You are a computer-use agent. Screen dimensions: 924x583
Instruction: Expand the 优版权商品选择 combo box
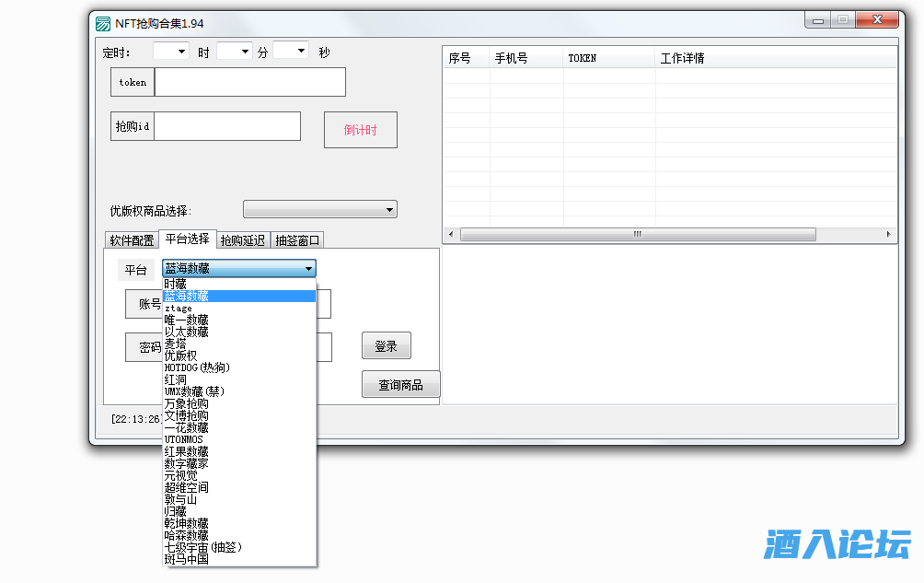click(390, 210)
